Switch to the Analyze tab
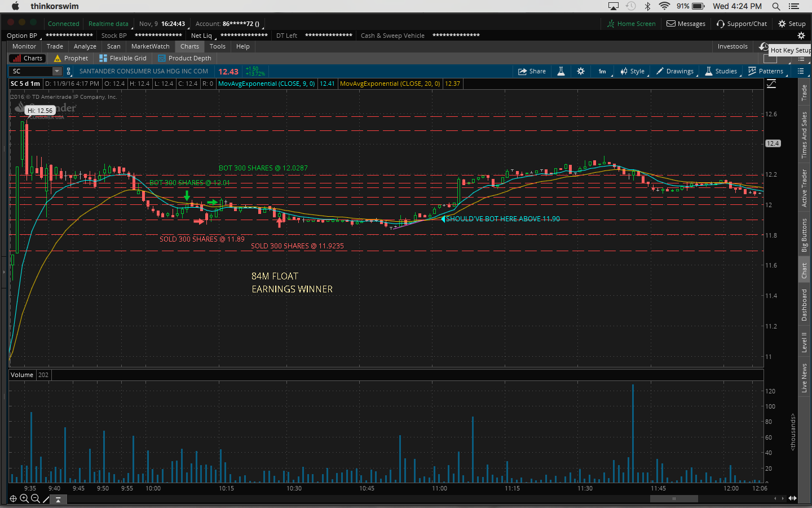Image resolution: width=812 pixels, height=508 pixels. coord(85,46)
